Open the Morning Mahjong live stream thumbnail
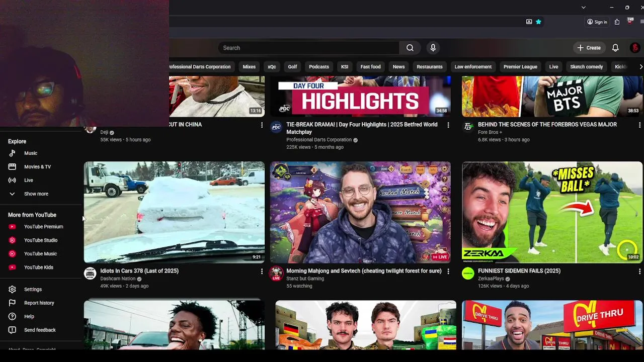Image resolution: width=644 pixels, height=362 pixels. tap(360, 212)
